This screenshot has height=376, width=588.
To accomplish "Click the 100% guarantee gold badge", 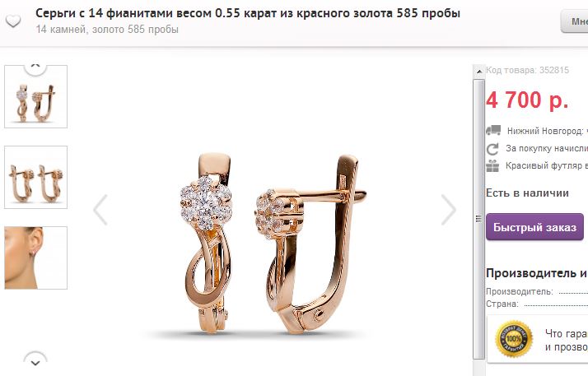I will (x=514, y=339).
